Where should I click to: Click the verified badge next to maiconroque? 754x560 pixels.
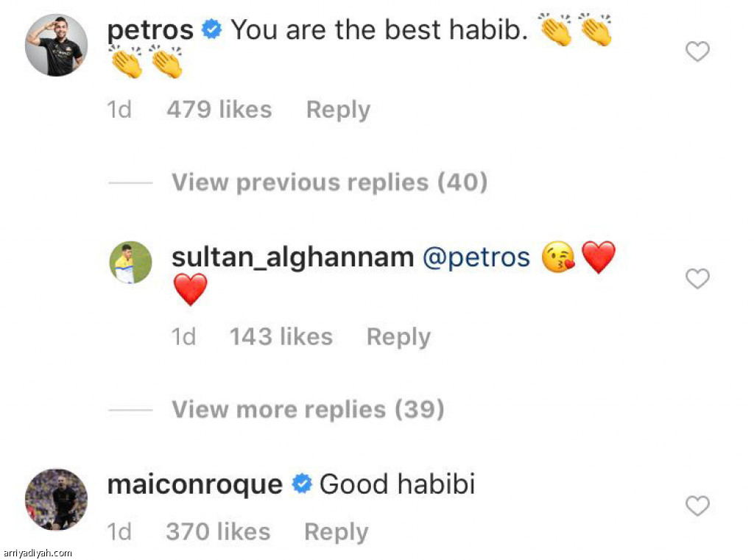302,483
